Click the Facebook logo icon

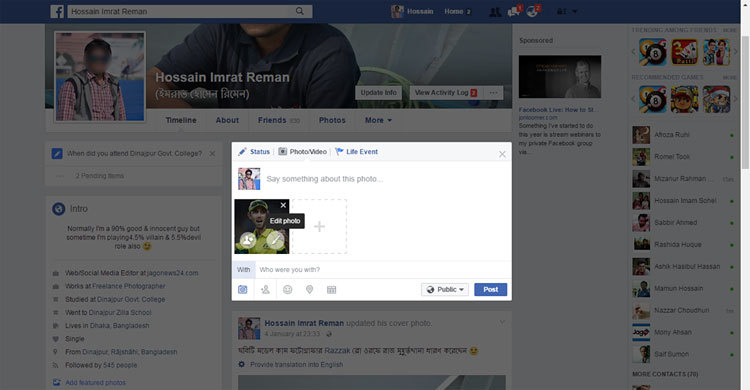(x=57, y=11)
